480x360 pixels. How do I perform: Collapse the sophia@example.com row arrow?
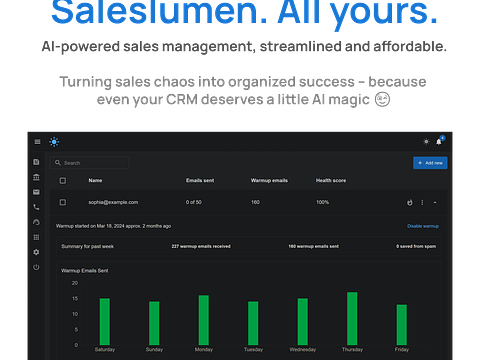(x=435, y=202)
